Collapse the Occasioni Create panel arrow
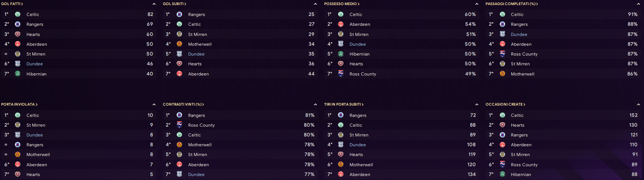Screen dimensions: 644x180 (x=638, y=105)
